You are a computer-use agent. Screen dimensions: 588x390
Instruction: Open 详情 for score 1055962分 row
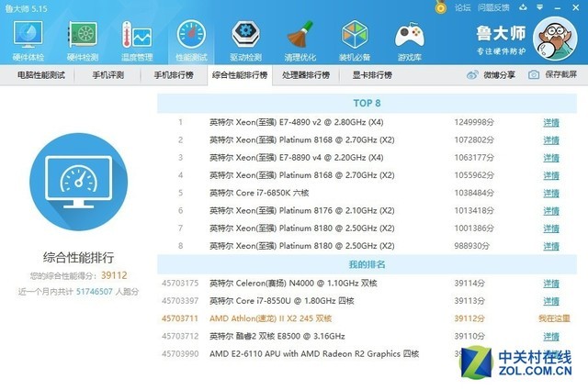coord(551,175)
